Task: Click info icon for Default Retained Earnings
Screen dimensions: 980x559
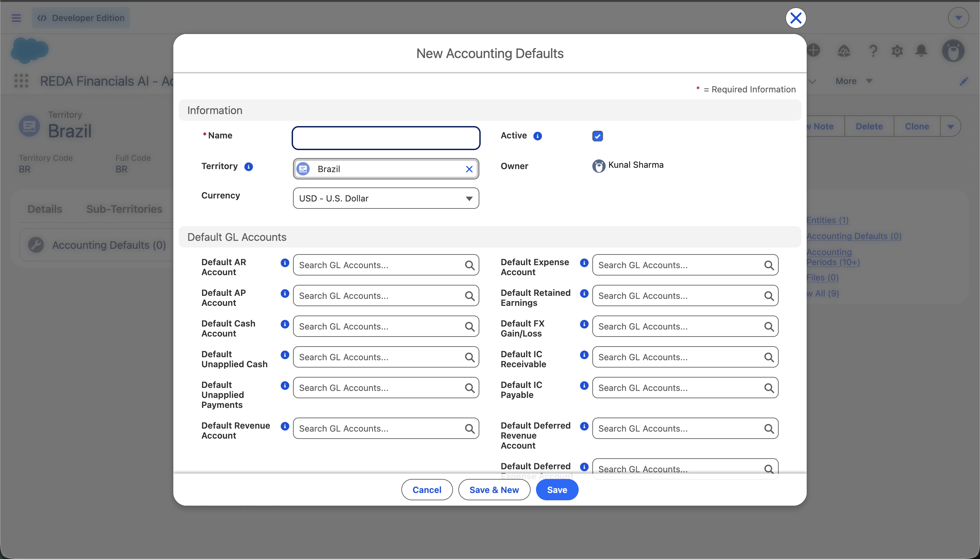Action: 584,293
